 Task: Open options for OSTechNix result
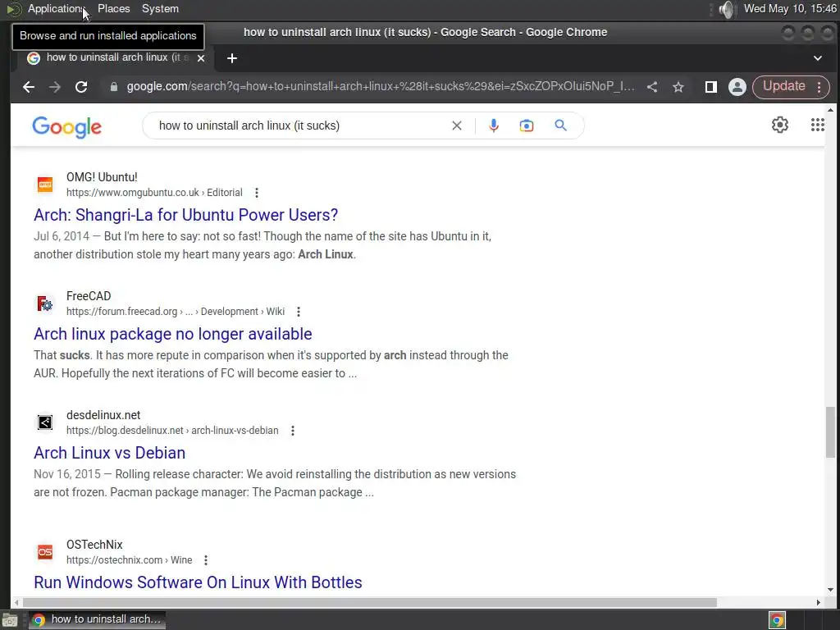pyautogui.click(x=206, y=560)
